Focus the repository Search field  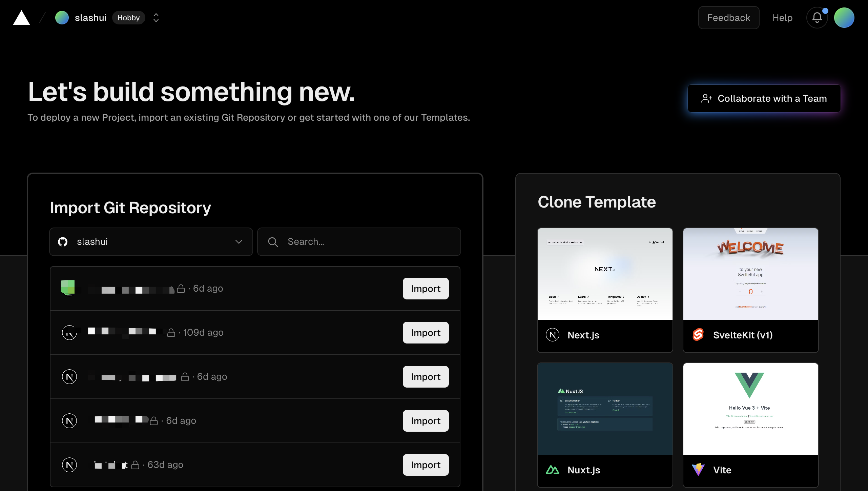(x=359, y=242)
